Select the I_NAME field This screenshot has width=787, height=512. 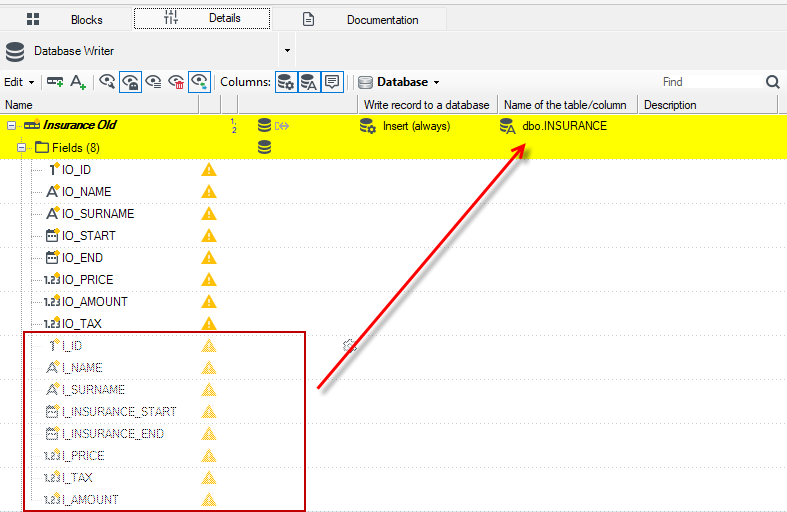(x=82, y=368)
